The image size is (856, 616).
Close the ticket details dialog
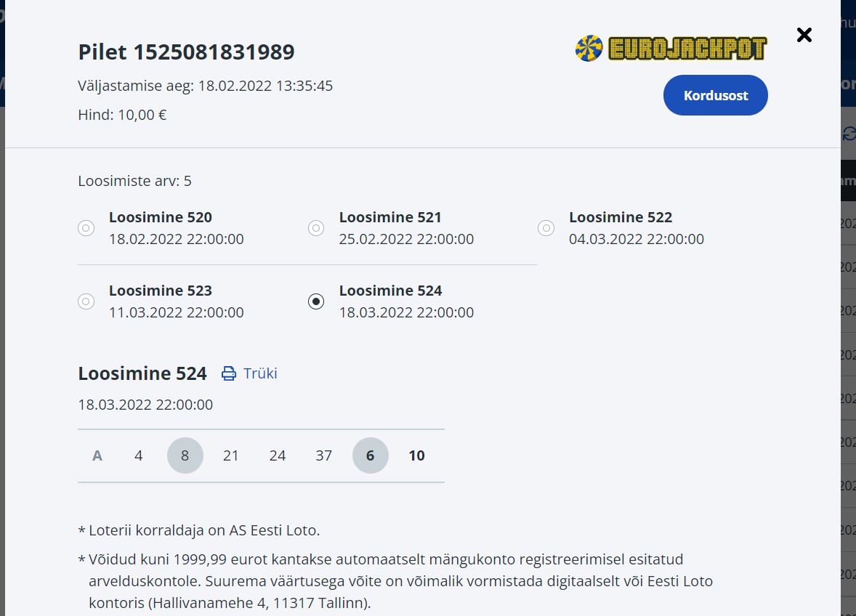pyautogui.click(x=804, y=35)
